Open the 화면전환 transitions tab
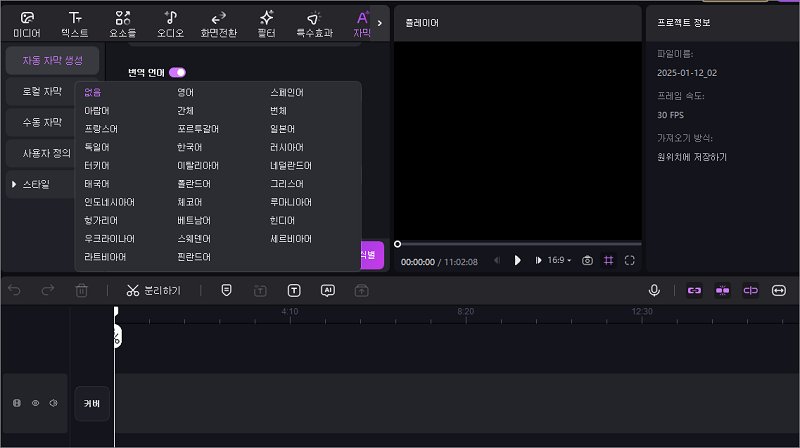 (x=218, y=24)
